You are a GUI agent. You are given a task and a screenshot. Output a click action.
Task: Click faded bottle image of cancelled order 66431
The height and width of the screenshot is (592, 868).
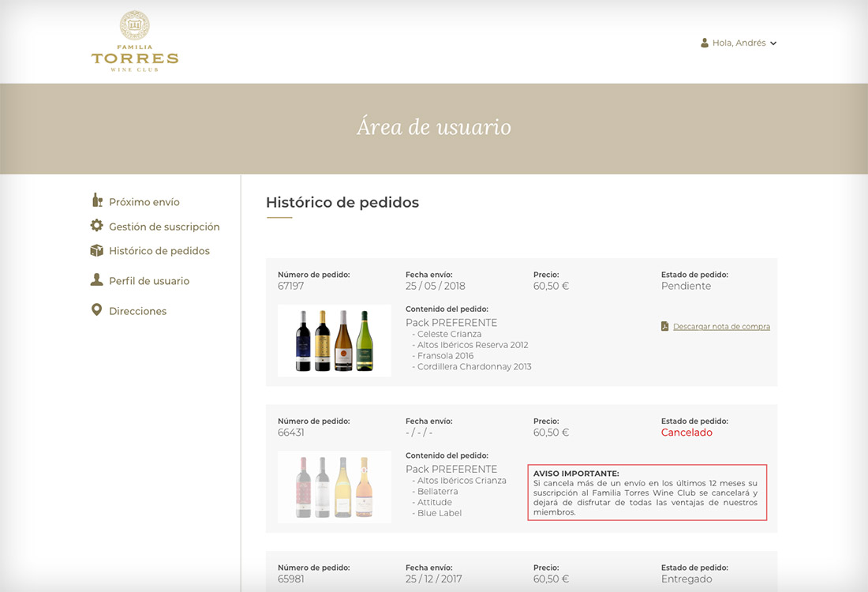[x=334, y=486]
